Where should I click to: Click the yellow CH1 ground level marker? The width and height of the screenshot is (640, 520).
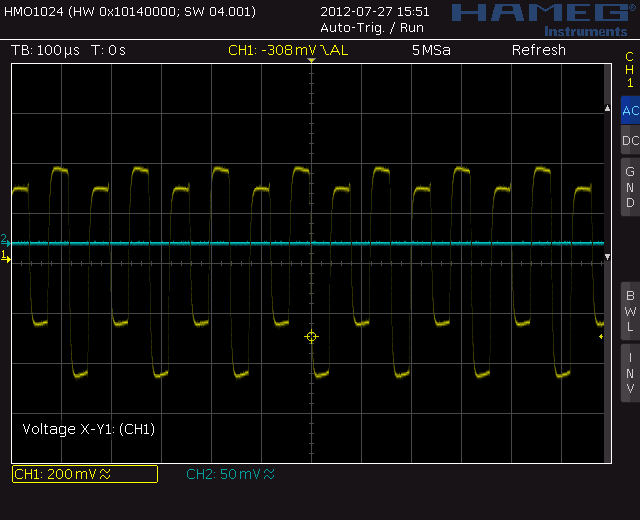[x=5, y=258]
